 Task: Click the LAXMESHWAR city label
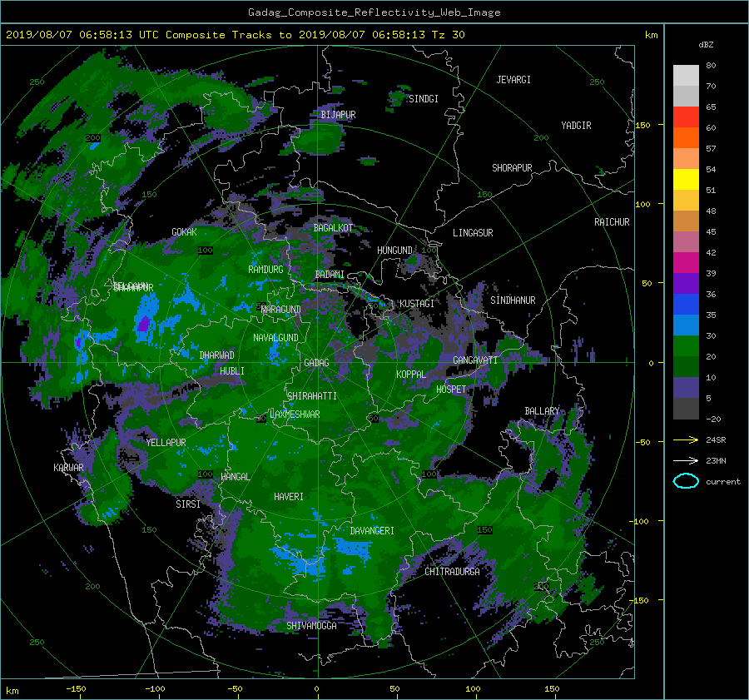(x=295, y=415)
